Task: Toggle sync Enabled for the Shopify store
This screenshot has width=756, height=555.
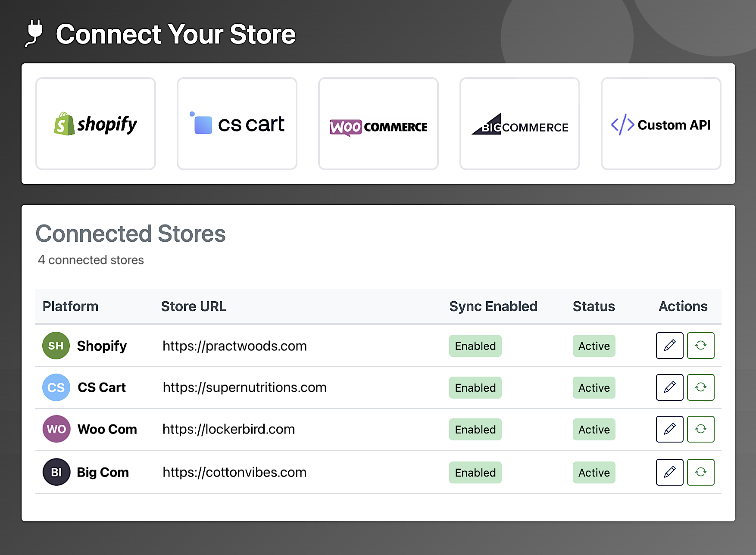Action: pos(475,346)
